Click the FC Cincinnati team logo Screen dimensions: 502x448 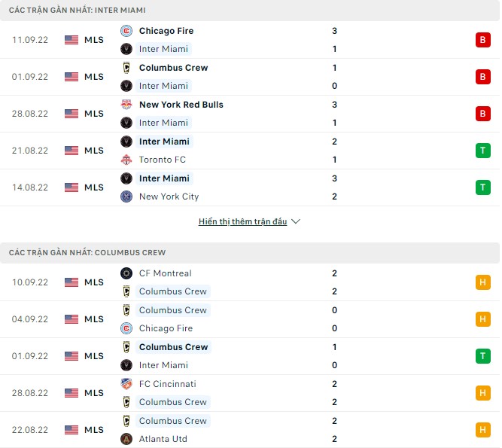[x=126, y=384]
